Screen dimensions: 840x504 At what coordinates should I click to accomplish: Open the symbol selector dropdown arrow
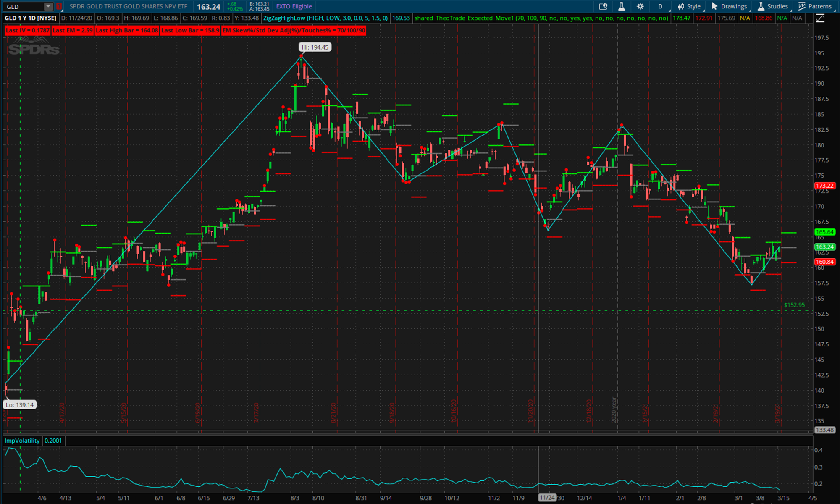point(49,7)
